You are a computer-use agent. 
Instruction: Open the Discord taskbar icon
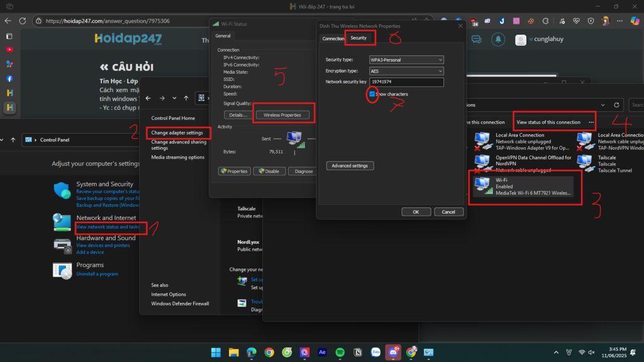394,352
